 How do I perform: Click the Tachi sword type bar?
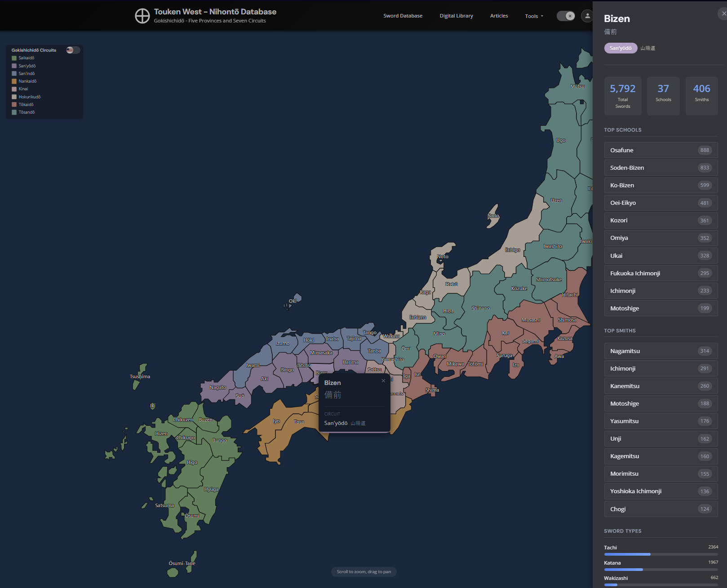[x=661, y=554]
